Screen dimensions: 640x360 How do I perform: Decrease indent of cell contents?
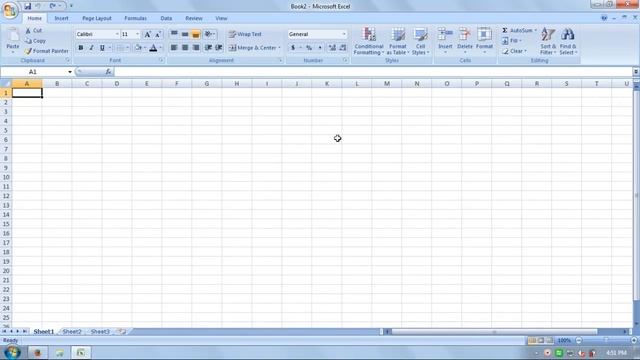[208, 48]
